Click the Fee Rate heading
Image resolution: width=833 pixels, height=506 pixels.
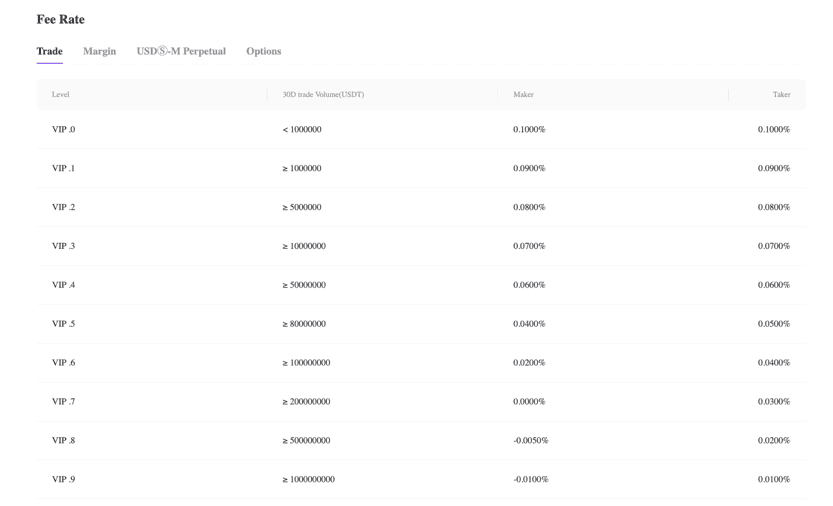click(60, 19)
